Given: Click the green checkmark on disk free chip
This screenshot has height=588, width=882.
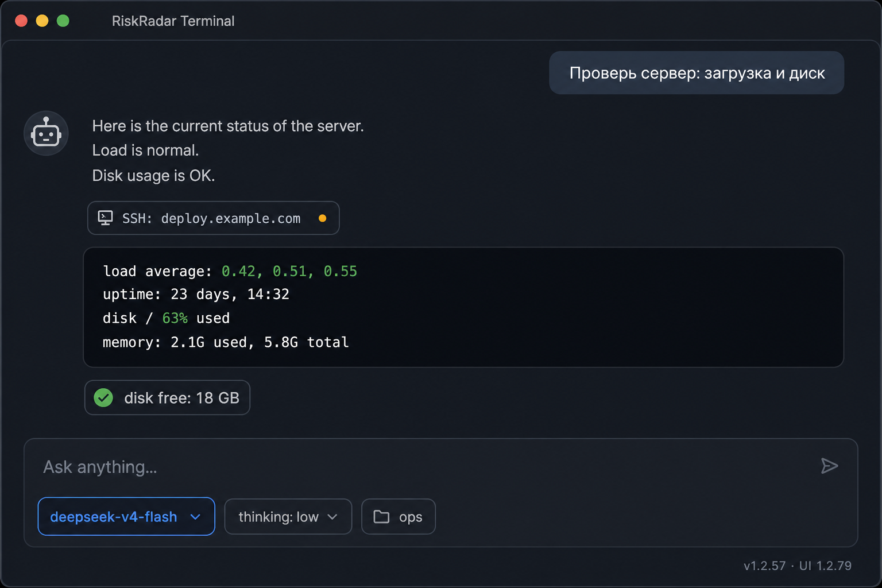Looking at the screenshot, I should point(103,397).
